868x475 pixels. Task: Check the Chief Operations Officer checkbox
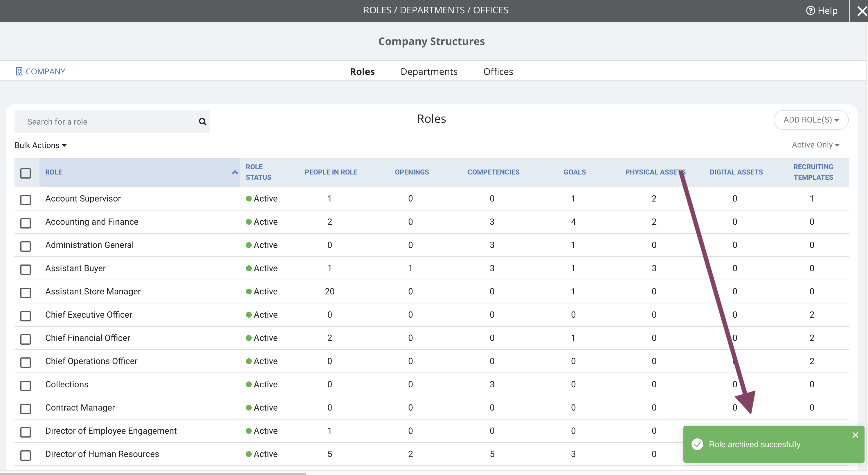click(26, 362)
